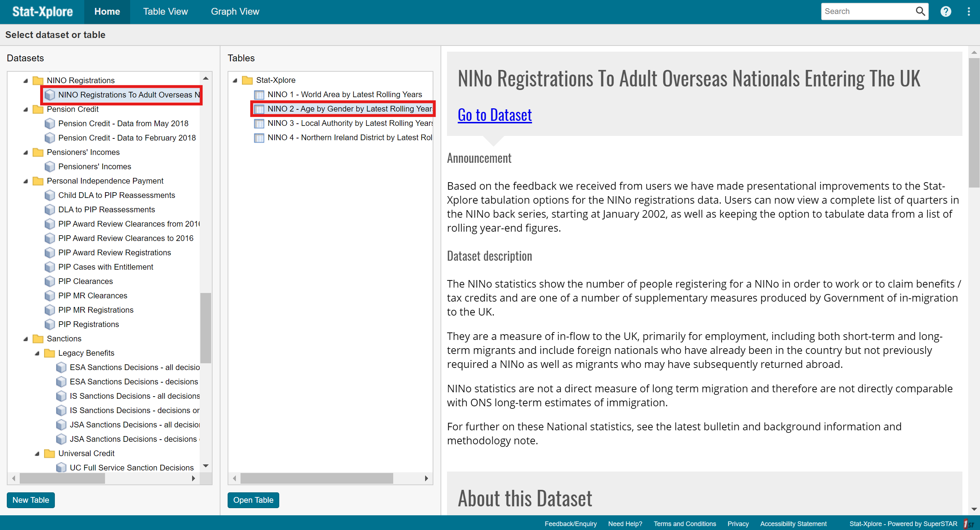
Task: Switch to the Home tab
Action: [x=107, y=11]
